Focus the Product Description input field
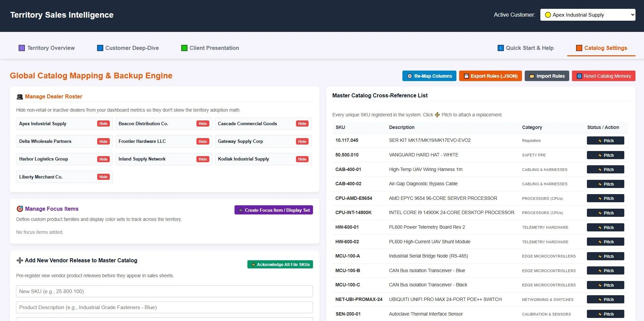This screenshot has height=321, width=644. point(164,307)
